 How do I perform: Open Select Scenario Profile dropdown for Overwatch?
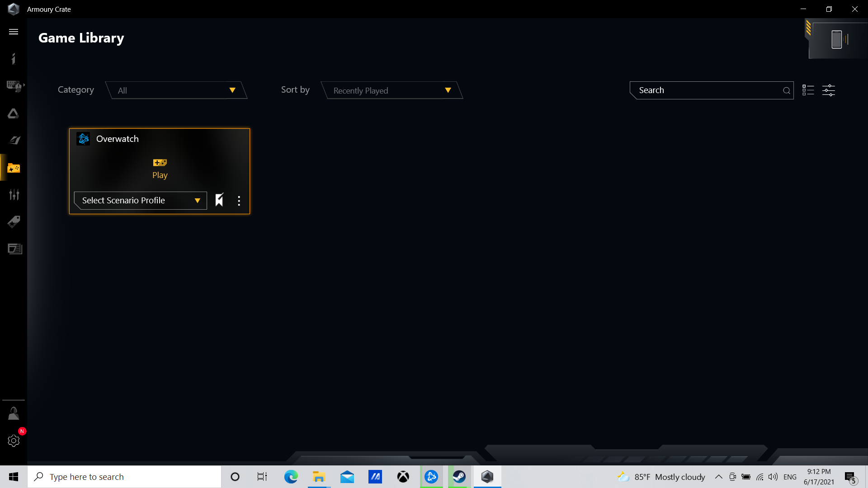(x=141, y=201)
